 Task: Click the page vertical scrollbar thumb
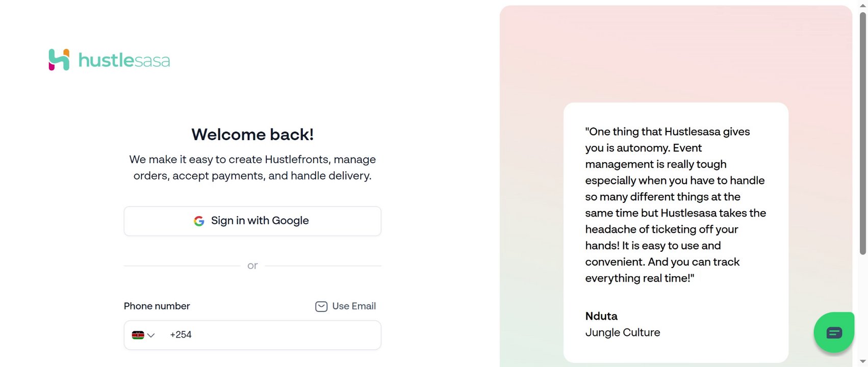point(863,133)
